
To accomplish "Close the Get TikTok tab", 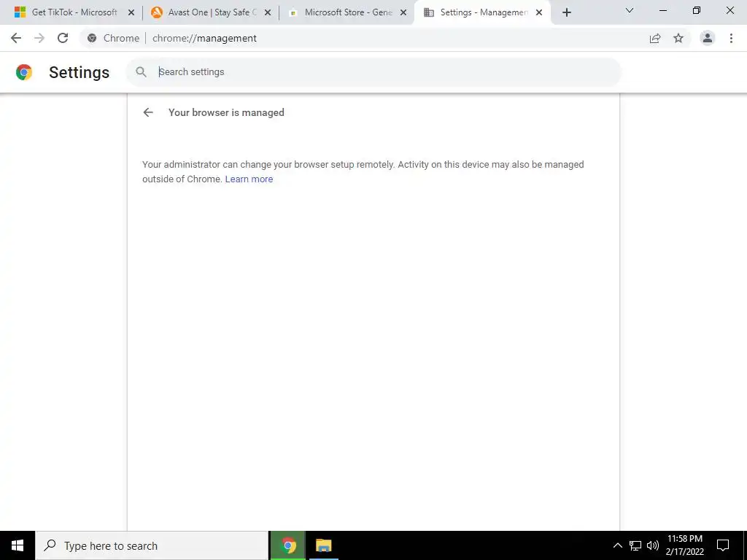I will tap(131, 13).
